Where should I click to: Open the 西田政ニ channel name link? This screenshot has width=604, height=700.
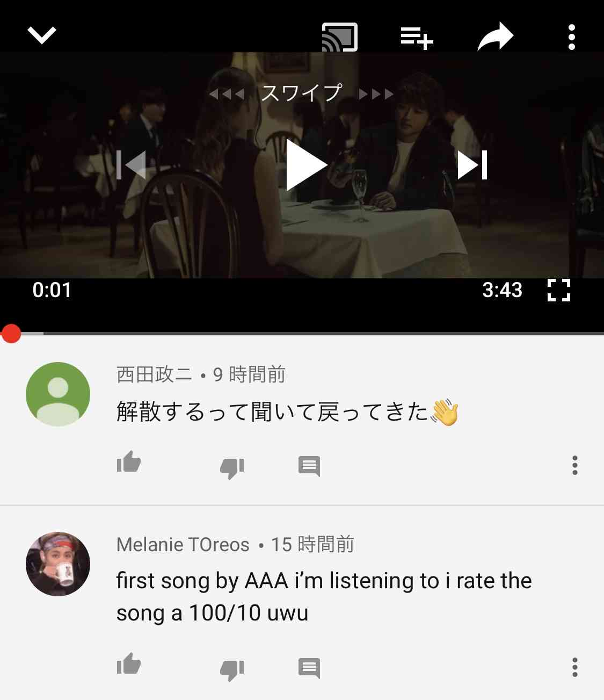[154, 374]
